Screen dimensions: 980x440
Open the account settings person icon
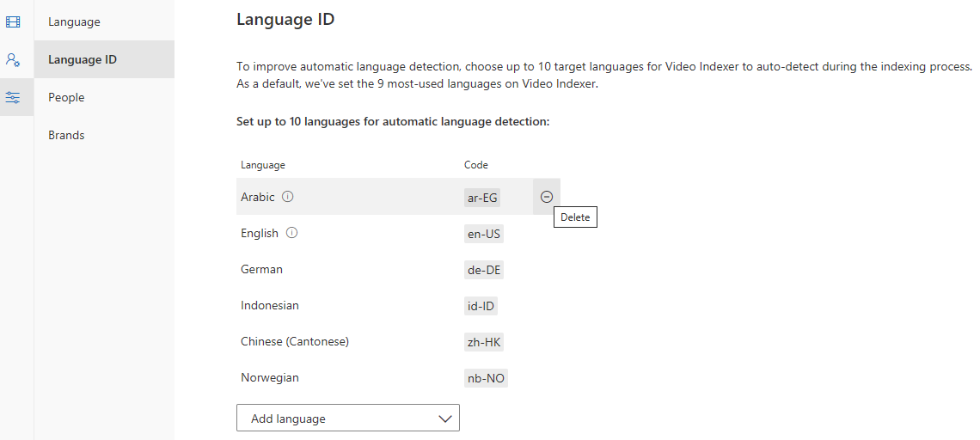tap(13, 59)
